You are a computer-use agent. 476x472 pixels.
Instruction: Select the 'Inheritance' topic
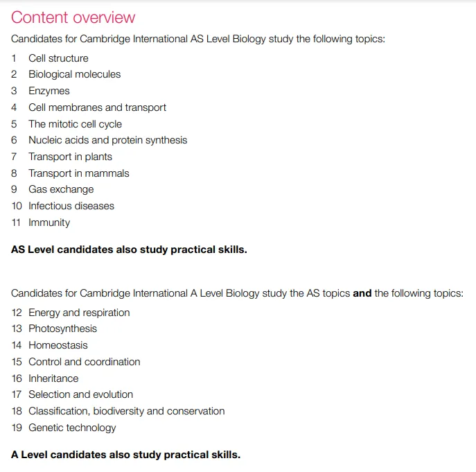[53, 378]
